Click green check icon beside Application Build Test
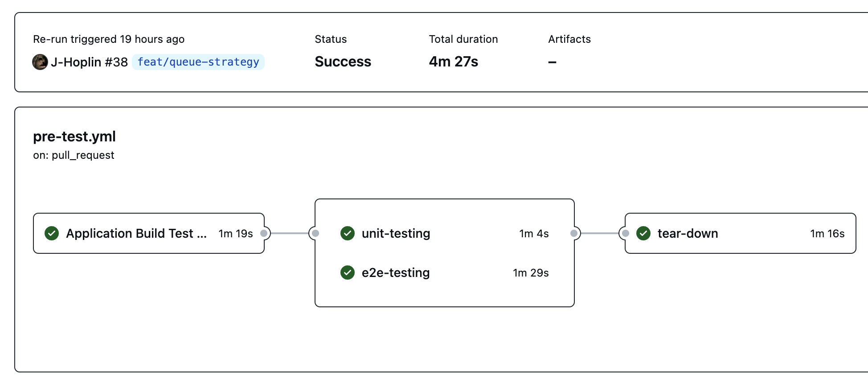Screen dimensions: 868x380 (52, 233)
